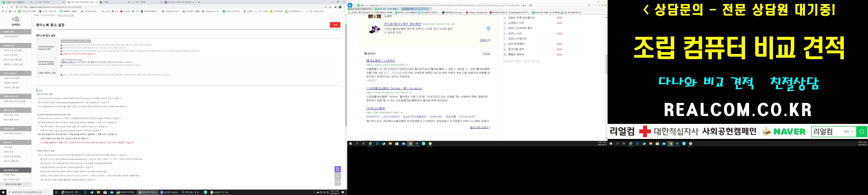Click the purple 필수설정 floating button
The height and width of the screenshot is (195, 868).
[338, 169]
